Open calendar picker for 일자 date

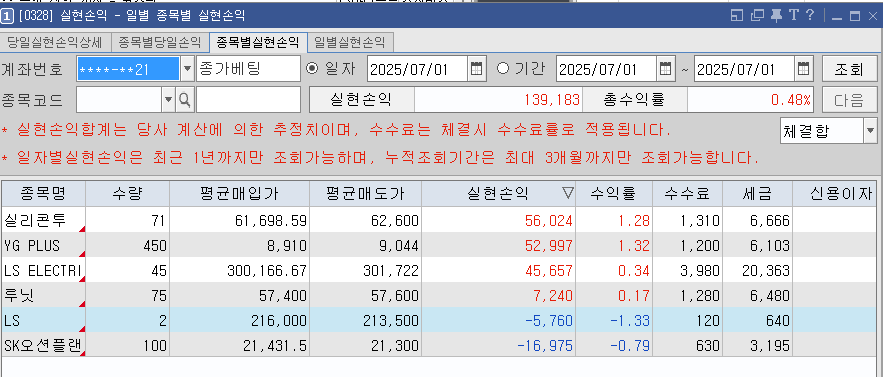[x=476, y=69]
